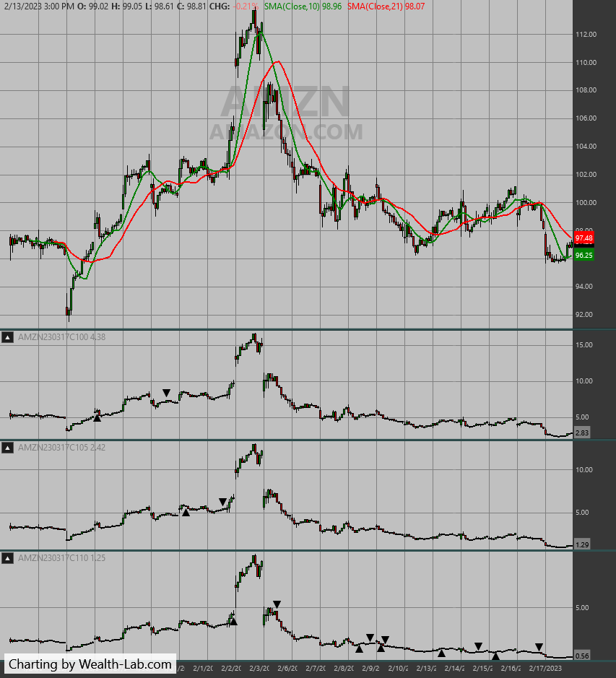
Task: Click the 0.56 value tag in the C110 pane
Action: pos(582,656)
